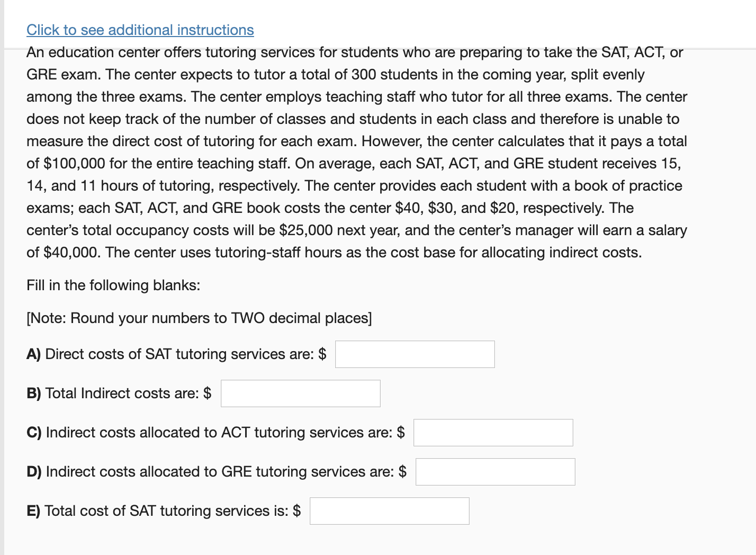Activate the answer field for question E
This screenshot has height=555, width=756.
389,511
